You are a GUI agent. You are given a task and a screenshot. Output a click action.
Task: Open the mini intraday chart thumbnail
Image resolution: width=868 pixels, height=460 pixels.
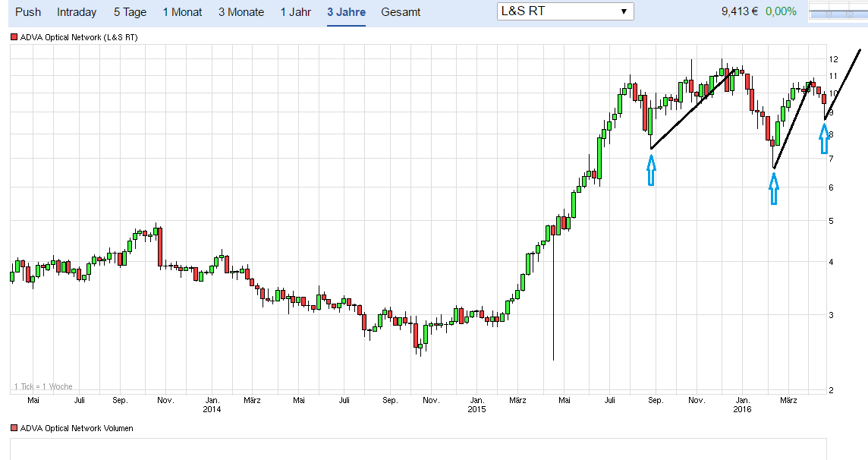pos(838,11)
